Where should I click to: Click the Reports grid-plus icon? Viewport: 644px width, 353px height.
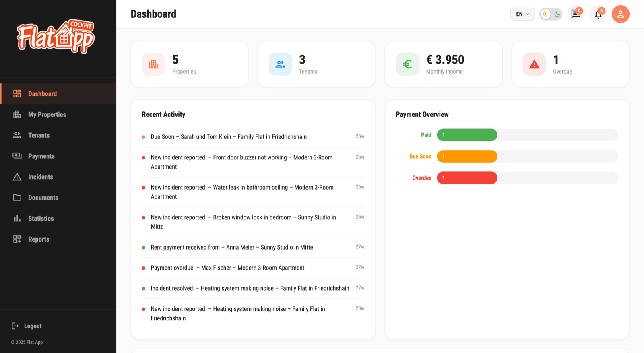point(17,239)
